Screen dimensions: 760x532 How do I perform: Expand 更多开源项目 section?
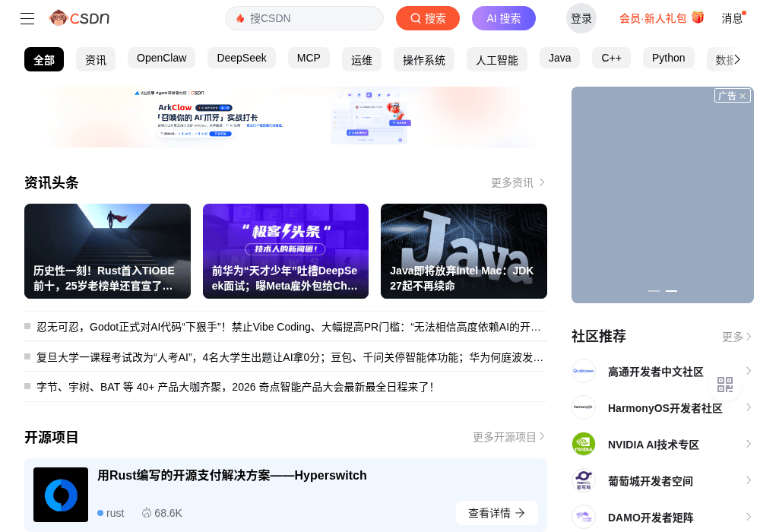[x=509, y=437]
